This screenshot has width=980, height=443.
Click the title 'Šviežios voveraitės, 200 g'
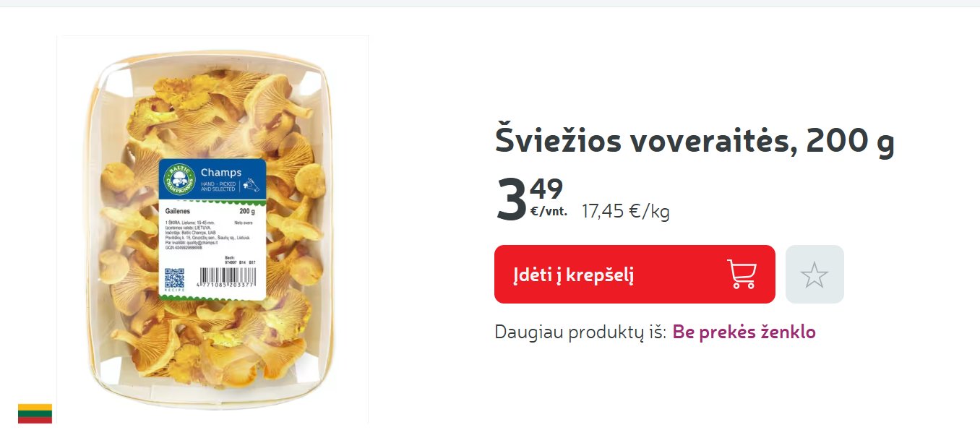pos(695,141)
